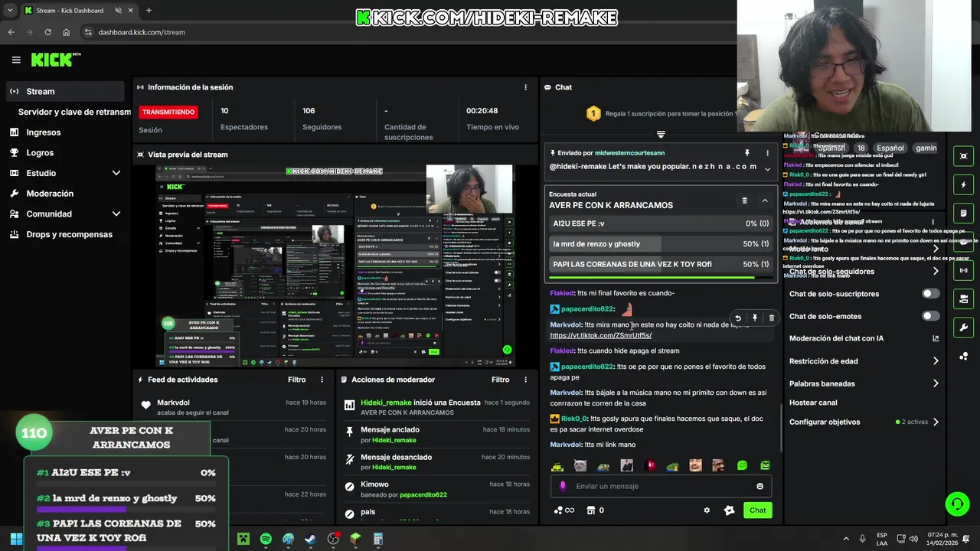Show hidden system tray icons
The height and width of the screenshot is (551, 980).
[x=846, y=539]
